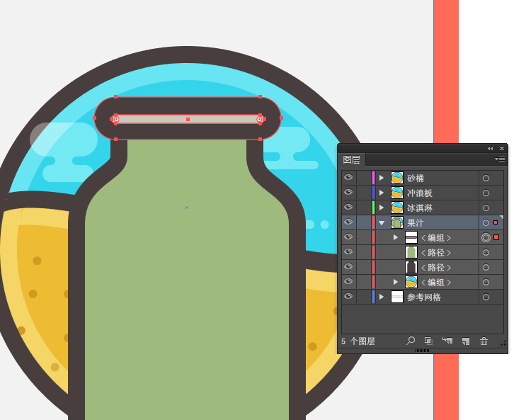This screenshot has height=420, width=526.
Task: Open the Layers panel options menu
Action: tap(500, 159)
